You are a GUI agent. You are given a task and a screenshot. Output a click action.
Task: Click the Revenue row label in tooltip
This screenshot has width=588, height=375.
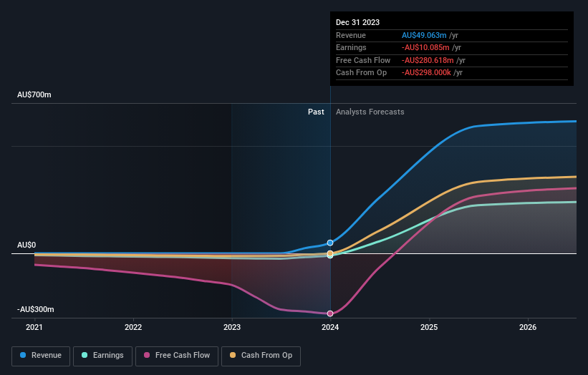point(351,35)
